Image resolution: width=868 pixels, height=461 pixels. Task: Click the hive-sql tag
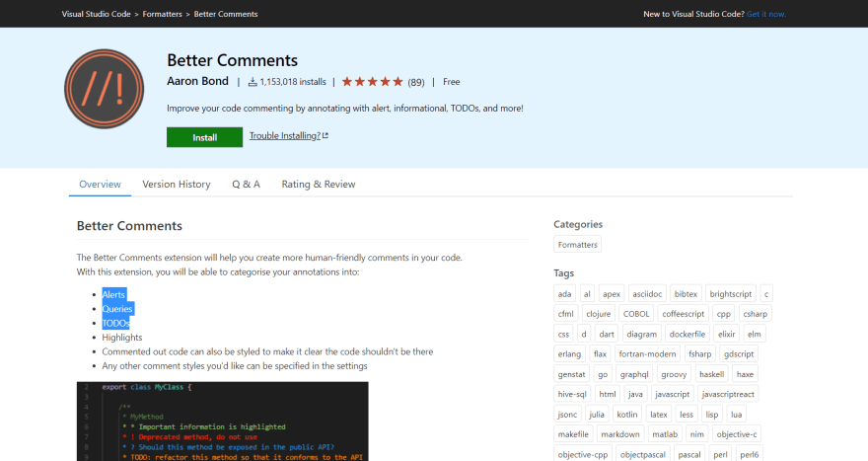coord(572,394)
